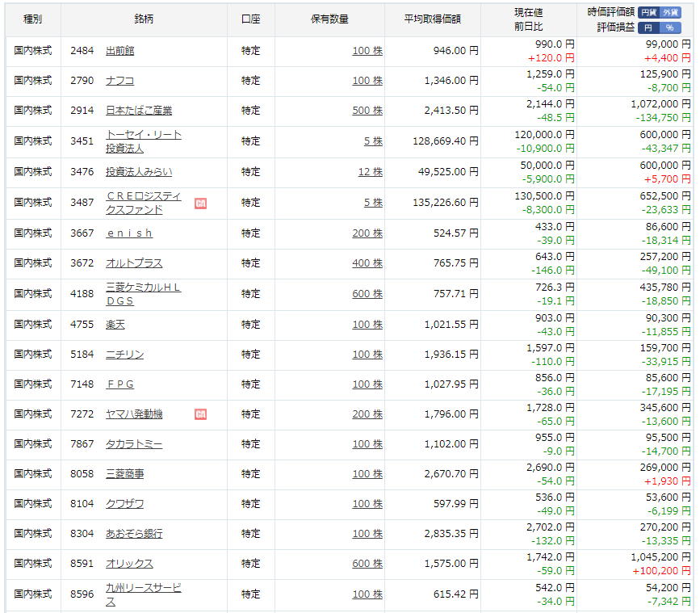Screen dimensions: 700x613
Task: Click the 600株 quantity for 三菱ケミカルHLDGS
Action: (x=367, y=294)
